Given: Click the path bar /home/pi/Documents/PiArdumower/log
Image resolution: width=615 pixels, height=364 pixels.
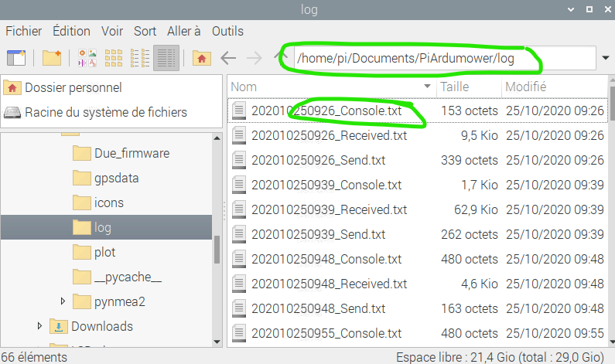Looking at the screenshot, I should [445, 58].
